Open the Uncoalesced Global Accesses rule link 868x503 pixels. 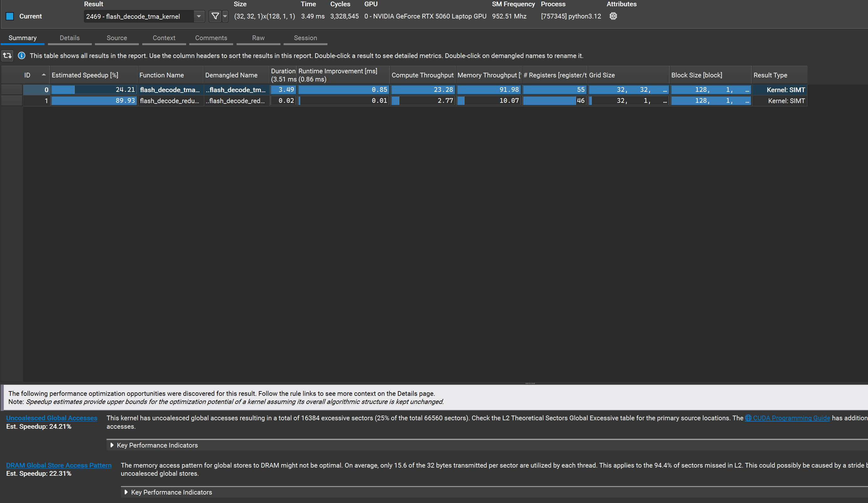point(52,418)
